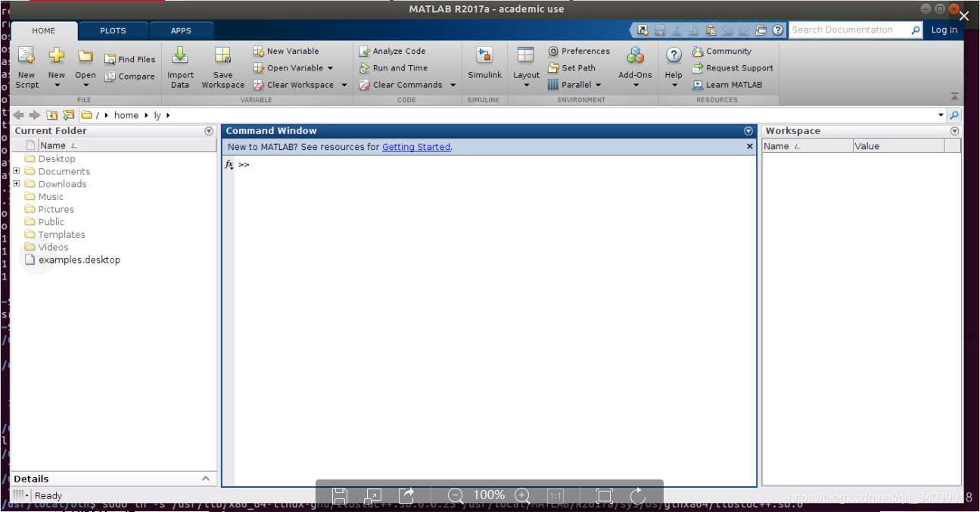
Task: Switch to the HOME tab
Action: [x=44, y=31]
